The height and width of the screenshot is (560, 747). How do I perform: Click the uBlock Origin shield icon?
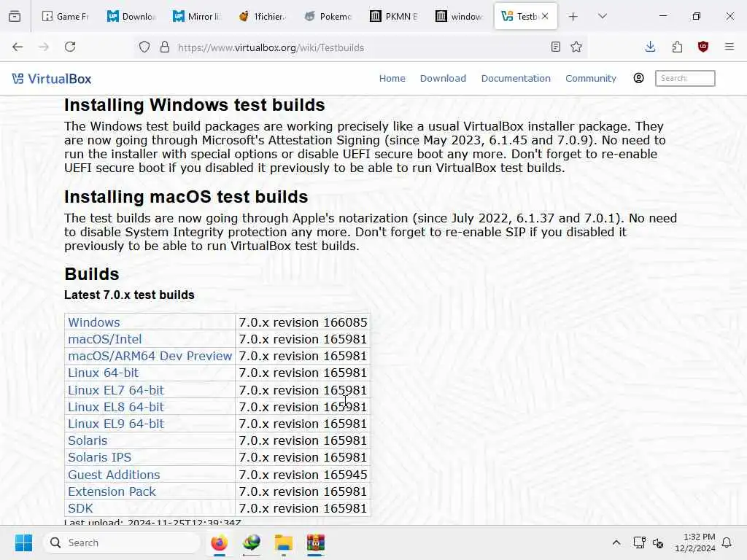tap(703, 47)
